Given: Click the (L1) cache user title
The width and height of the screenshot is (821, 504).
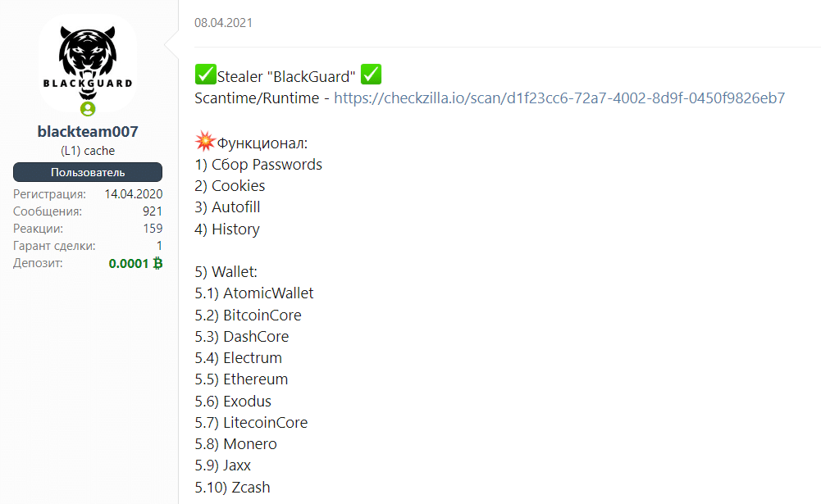Looking at the screenshot, I should click(88, 151).
